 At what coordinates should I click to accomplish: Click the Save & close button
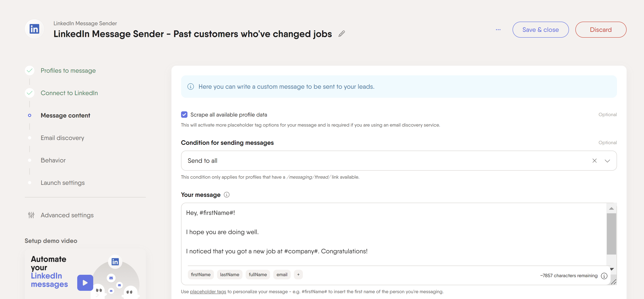pos(541,30)
